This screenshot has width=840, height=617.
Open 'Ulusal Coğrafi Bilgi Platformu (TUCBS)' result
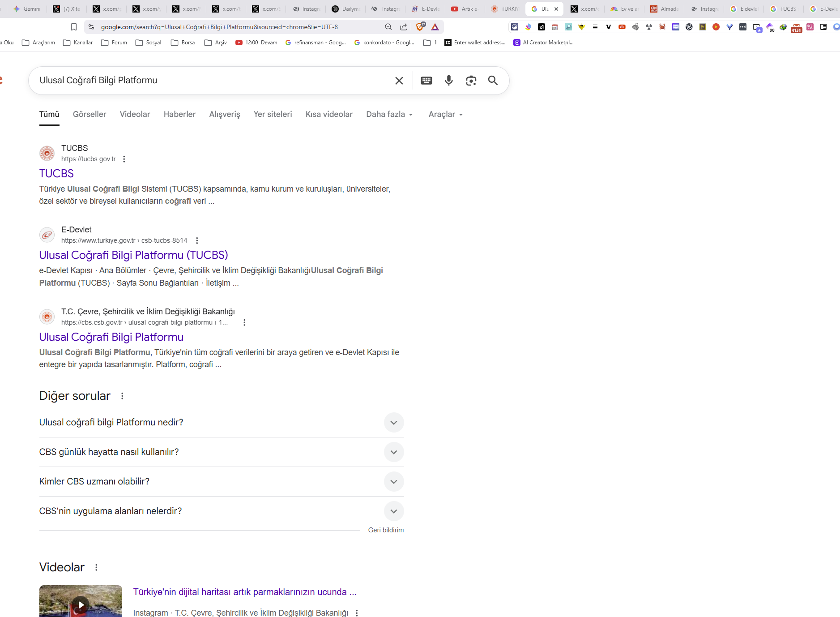point(133,255)
